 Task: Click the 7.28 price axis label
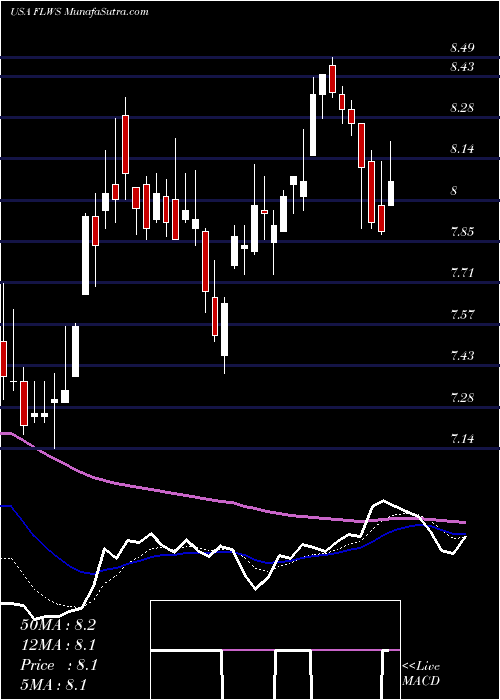pos(462,397)
